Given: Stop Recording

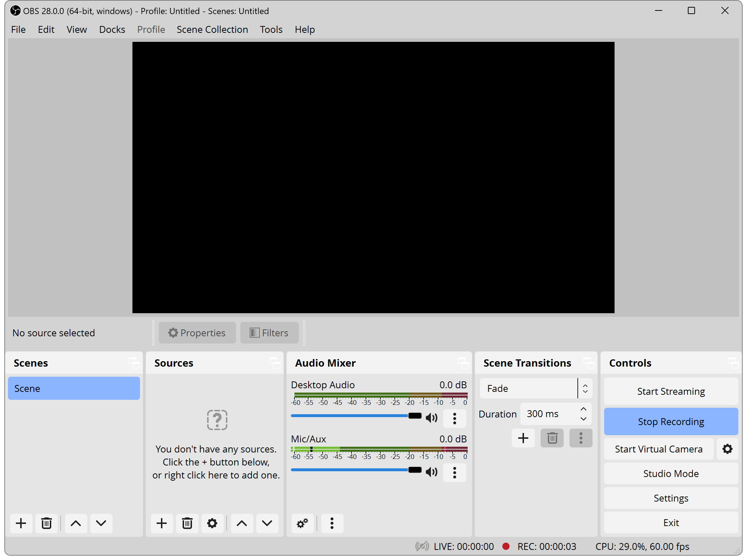Looking at the screenshot, I should coord(670,421).
